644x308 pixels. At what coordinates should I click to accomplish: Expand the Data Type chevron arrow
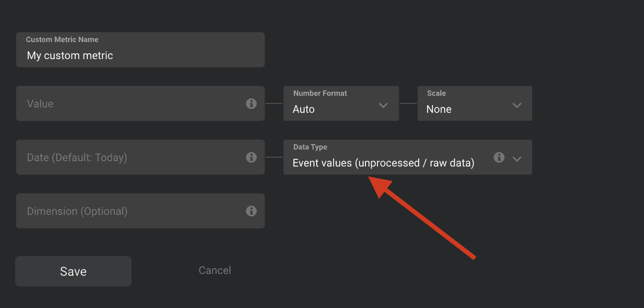click(x=517, y=159)
